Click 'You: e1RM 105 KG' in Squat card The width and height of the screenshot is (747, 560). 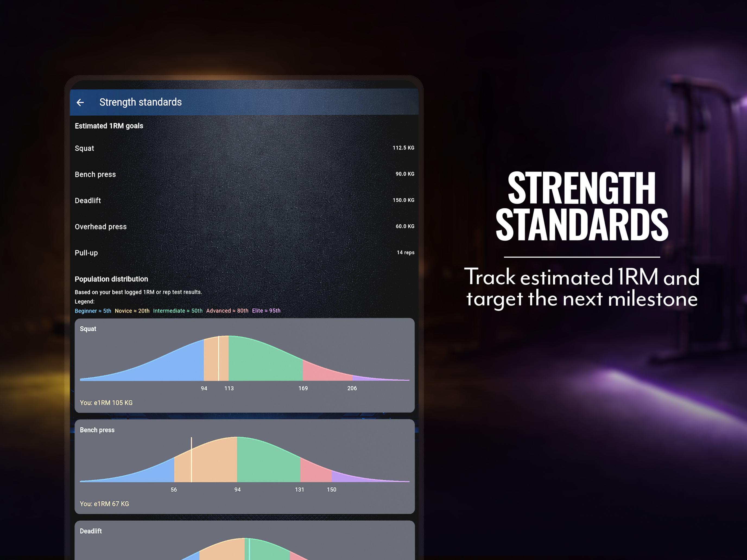pos(106,403)
